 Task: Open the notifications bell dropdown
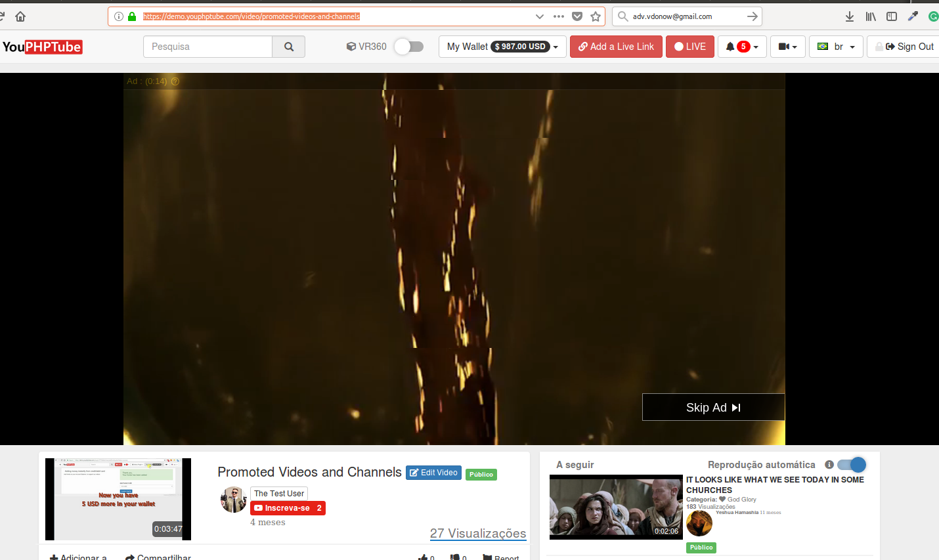click(x=742, y=47)
